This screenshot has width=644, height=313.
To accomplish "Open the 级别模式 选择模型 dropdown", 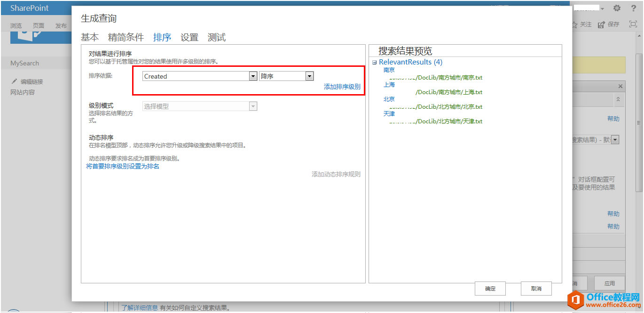I will tap(253, 106).
